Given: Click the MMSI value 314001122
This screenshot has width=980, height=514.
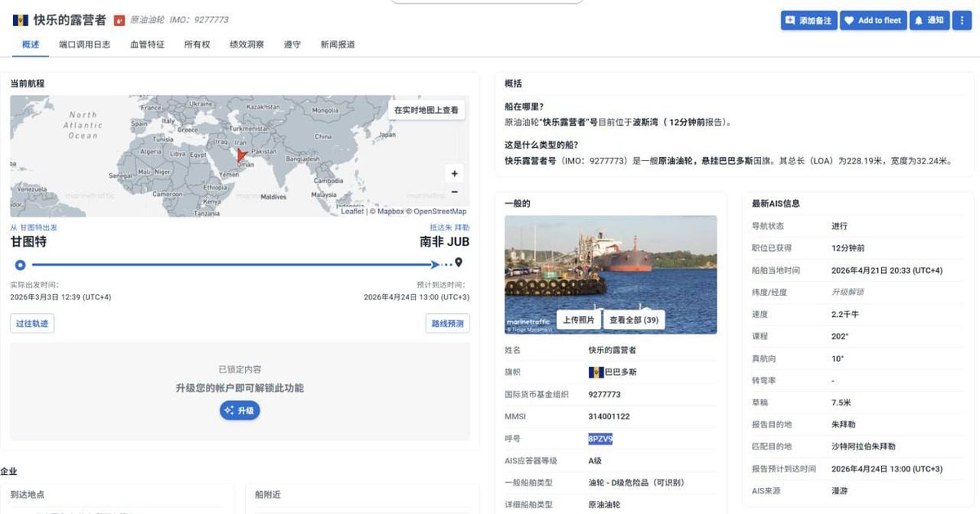Looking at the screenshot, I should 608,417.
